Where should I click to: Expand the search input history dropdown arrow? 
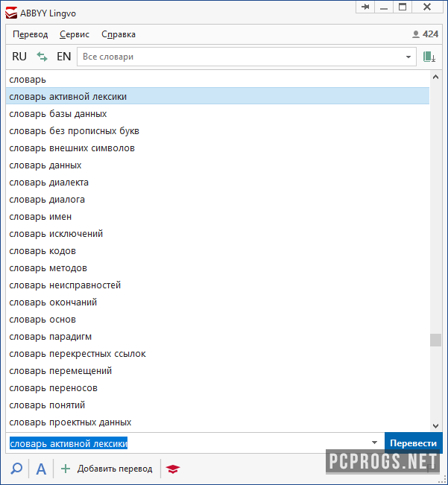(x=375, y=443)
